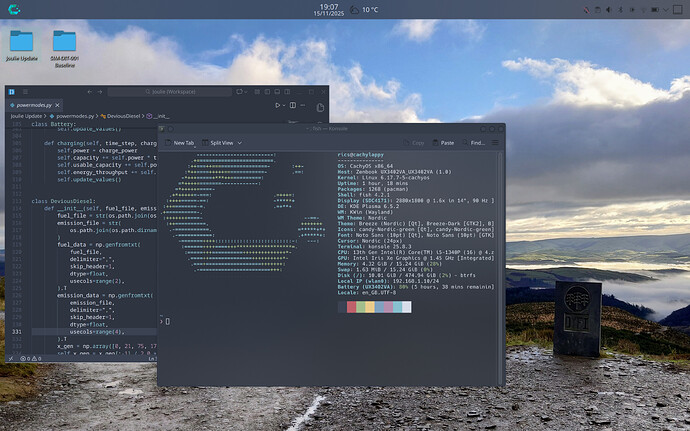The width and height of the screenshot is (690, 431).
Task: Toggle the primary sidebar in editor
Action: [x=267, y=92]
